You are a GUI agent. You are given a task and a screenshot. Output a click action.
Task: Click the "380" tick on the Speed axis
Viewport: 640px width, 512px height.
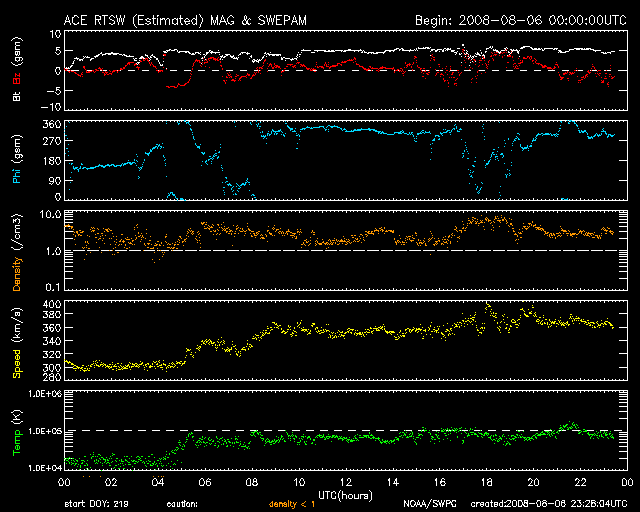click(x=52, y=315)
